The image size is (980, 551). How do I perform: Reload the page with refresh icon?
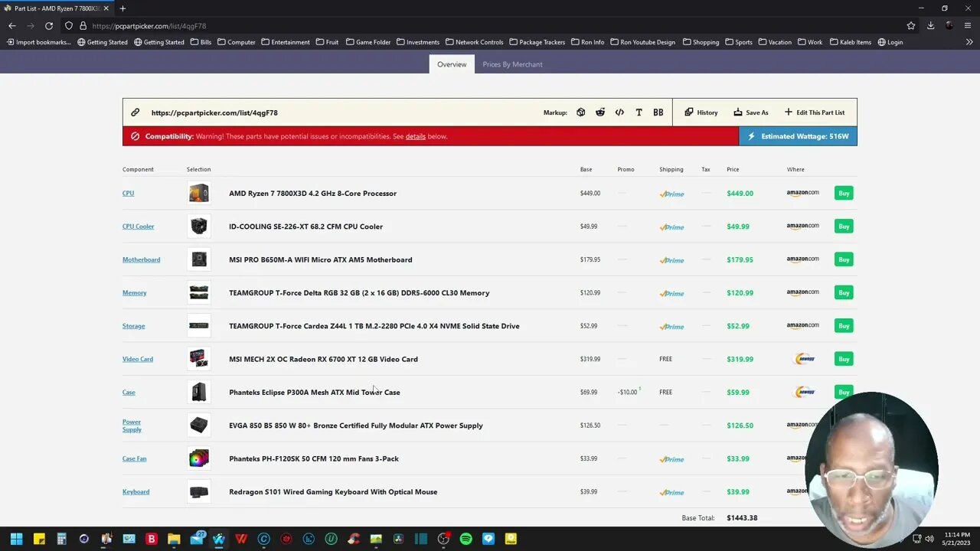click(x=49, y=25)
